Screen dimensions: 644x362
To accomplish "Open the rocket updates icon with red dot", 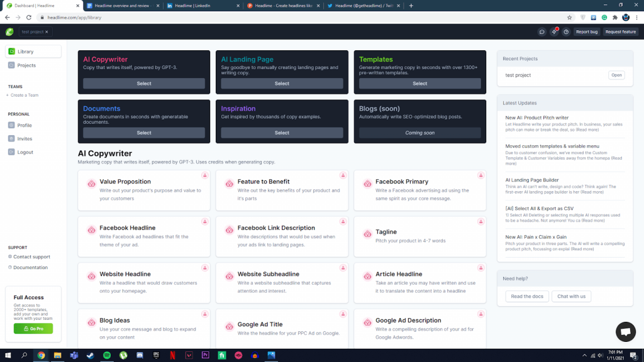I will click(x=554, y=31).
